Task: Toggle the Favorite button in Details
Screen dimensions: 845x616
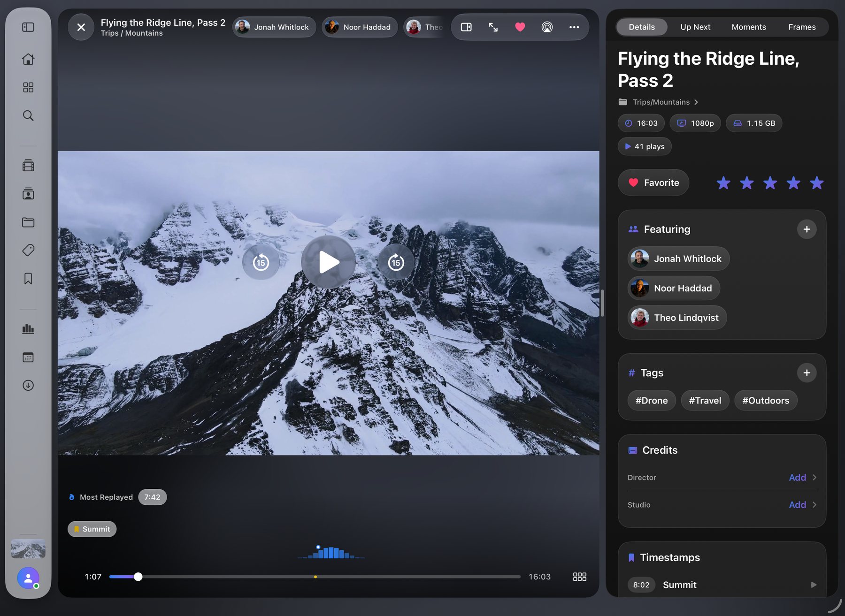Action: pos(653,183)
